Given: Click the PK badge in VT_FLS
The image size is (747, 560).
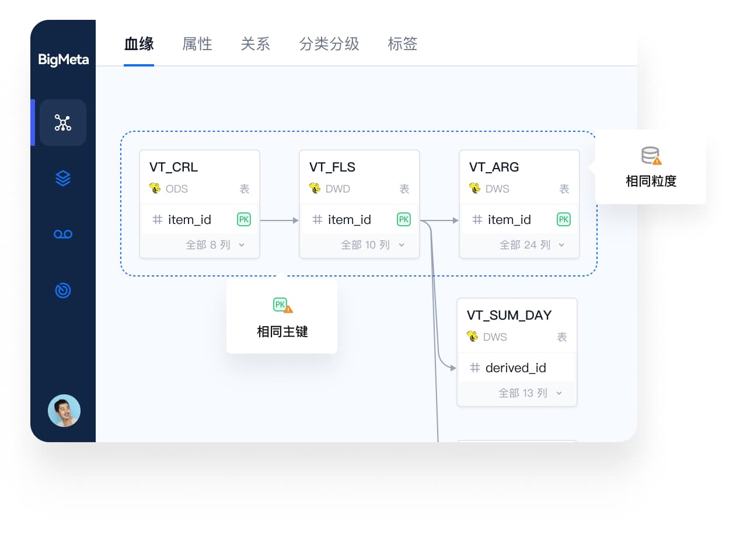Looking at the screenshot, I should tap(404, 219).
